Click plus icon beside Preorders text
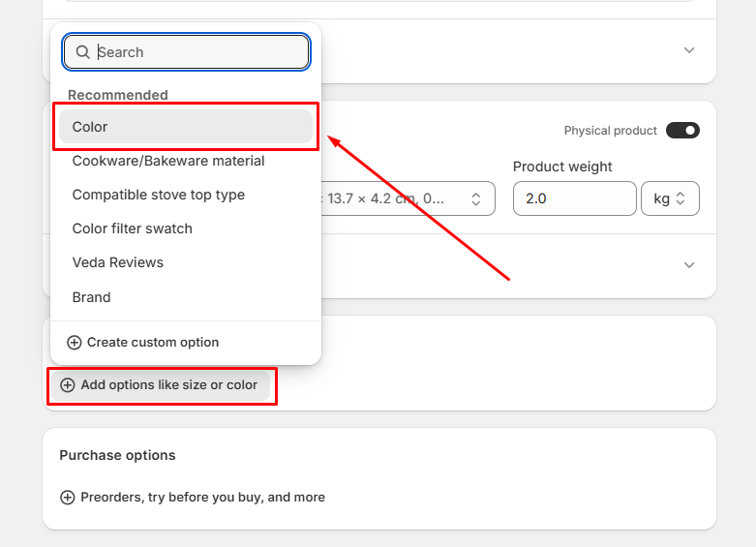 pyautogui.click(x=68, y=497)
